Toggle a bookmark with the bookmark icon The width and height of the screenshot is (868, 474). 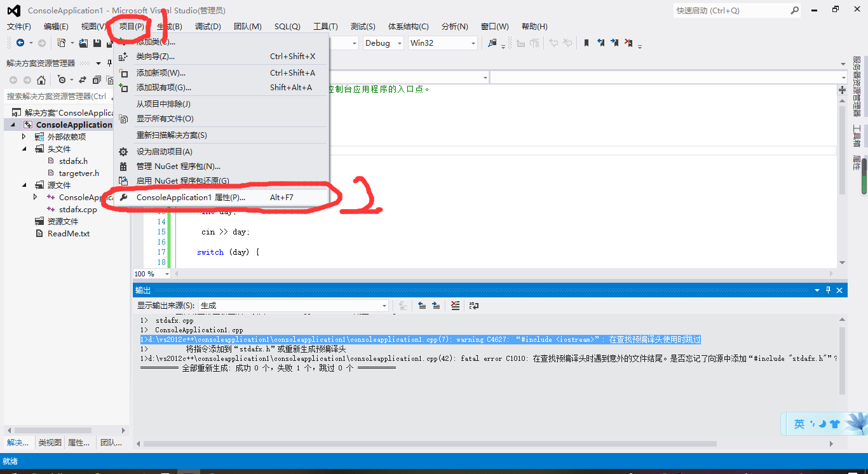tap(586, 43)
